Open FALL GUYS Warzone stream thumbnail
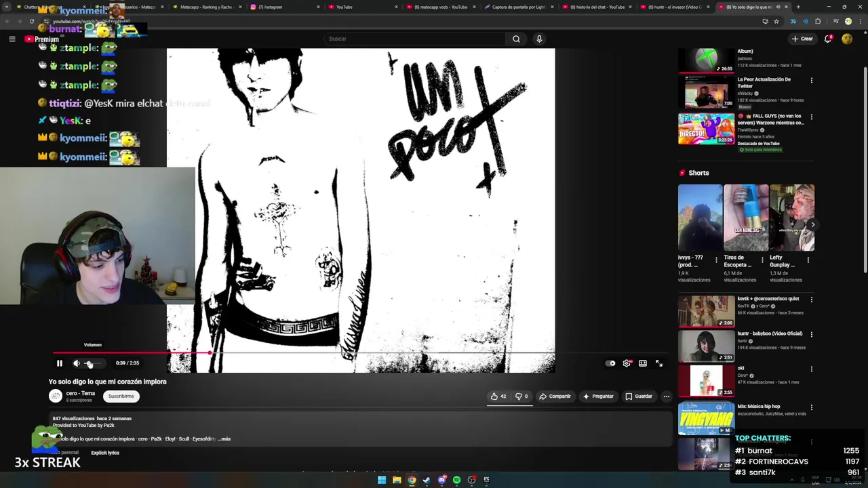This screenshot has width=868, height=488. [707, 129]
